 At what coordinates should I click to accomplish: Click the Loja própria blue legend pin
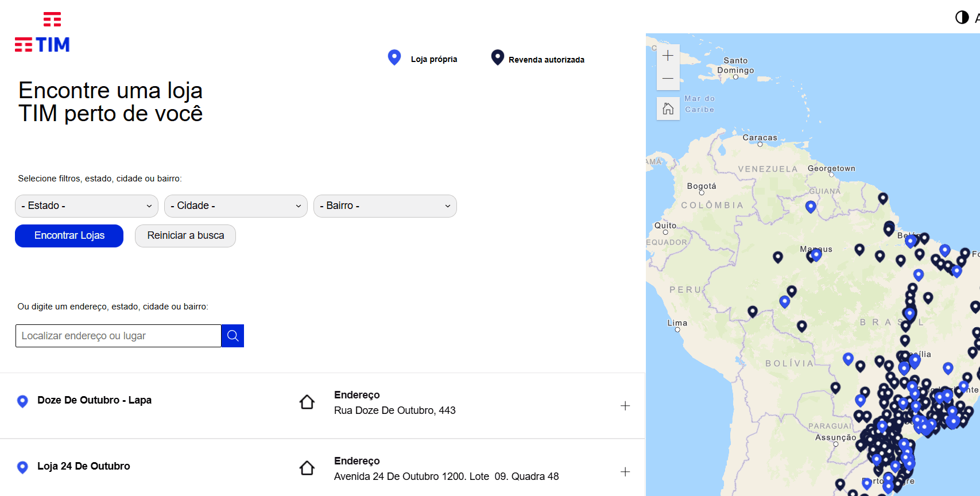(x=394, y=57)
